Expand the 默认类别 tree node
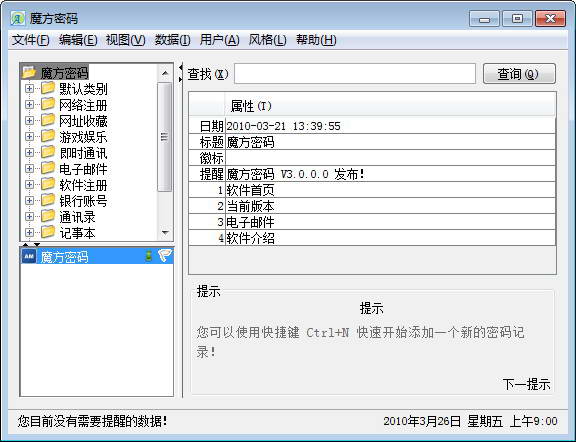Screen dimensions: 576x442 [29, 89]
